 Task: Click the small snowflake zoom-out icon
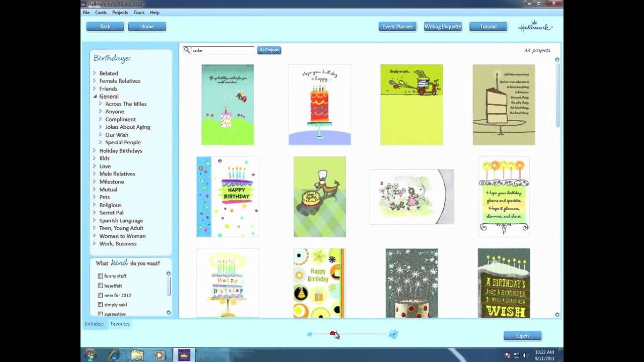click(x=309, y=334)
